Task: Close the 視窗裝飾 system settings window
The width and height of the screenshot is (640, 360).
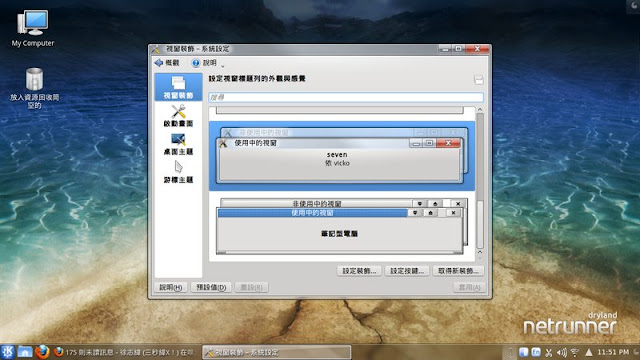Action: 477,49
